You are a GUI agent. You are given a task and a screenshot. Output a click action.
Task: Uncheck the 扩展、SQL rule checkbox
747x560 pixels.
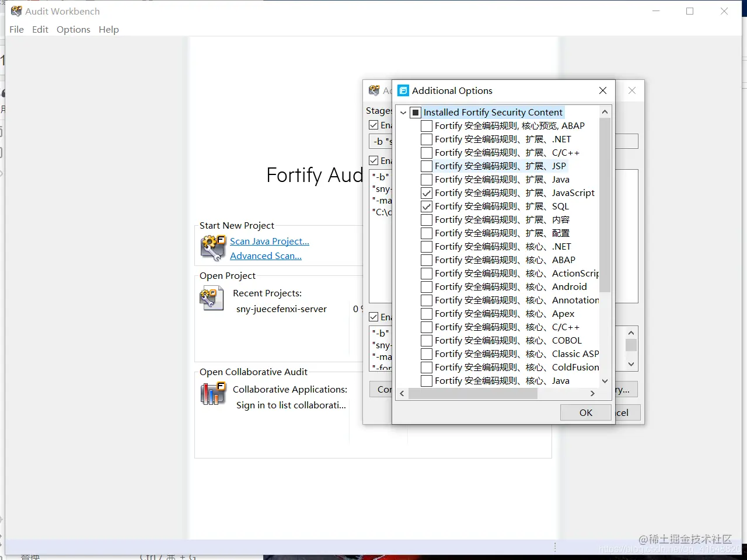tap(427, 206)
